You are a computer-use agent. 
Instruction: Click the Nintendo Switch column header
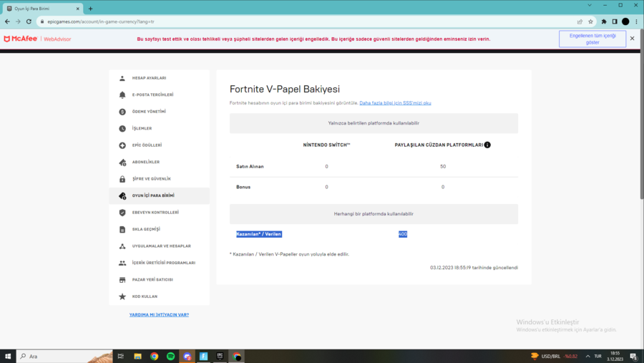[326, 145]
